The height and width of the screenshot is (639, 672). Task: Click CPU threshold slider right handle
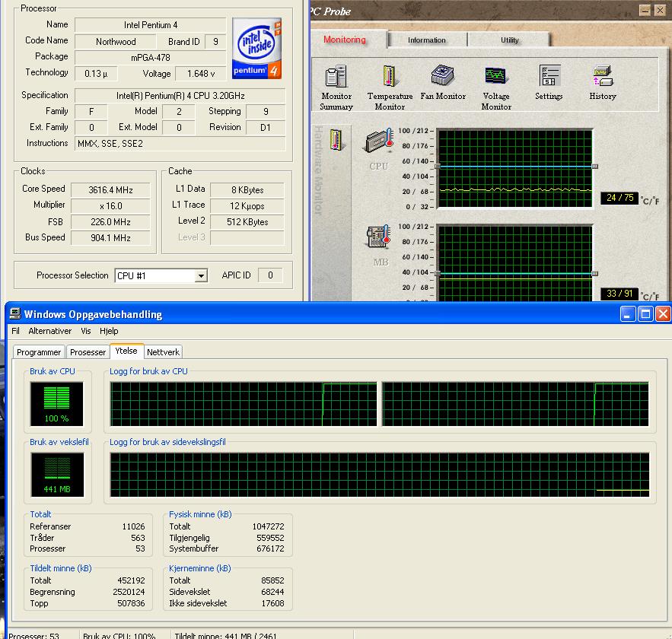pos(595,166)
